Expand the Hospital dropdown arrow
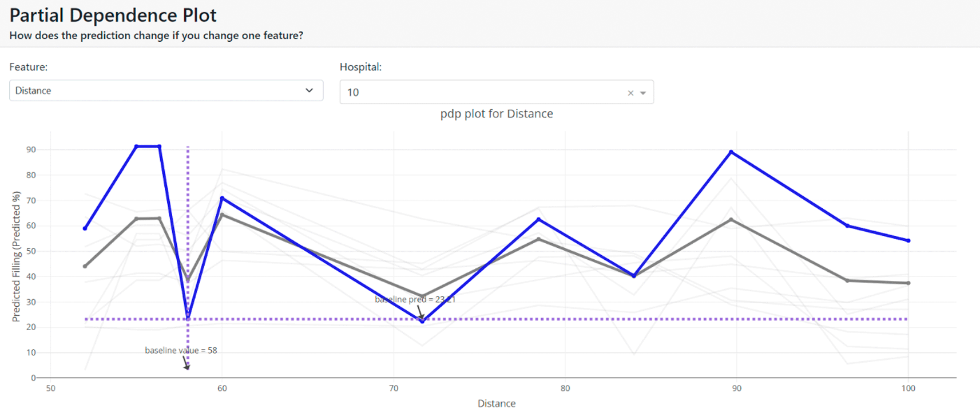Viewport: 980px width, 408px height. [x=643, y=93]
